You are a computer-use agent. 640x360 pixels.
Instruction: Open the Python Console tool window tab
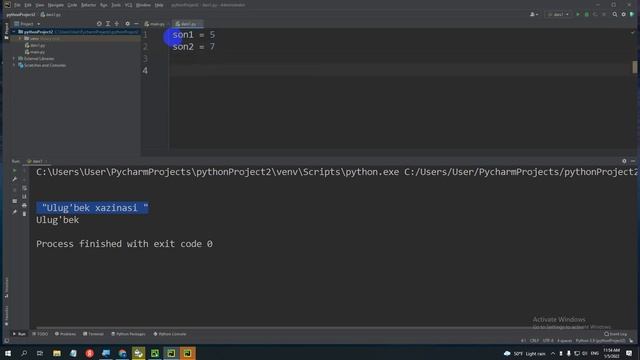tap(170, 334)
